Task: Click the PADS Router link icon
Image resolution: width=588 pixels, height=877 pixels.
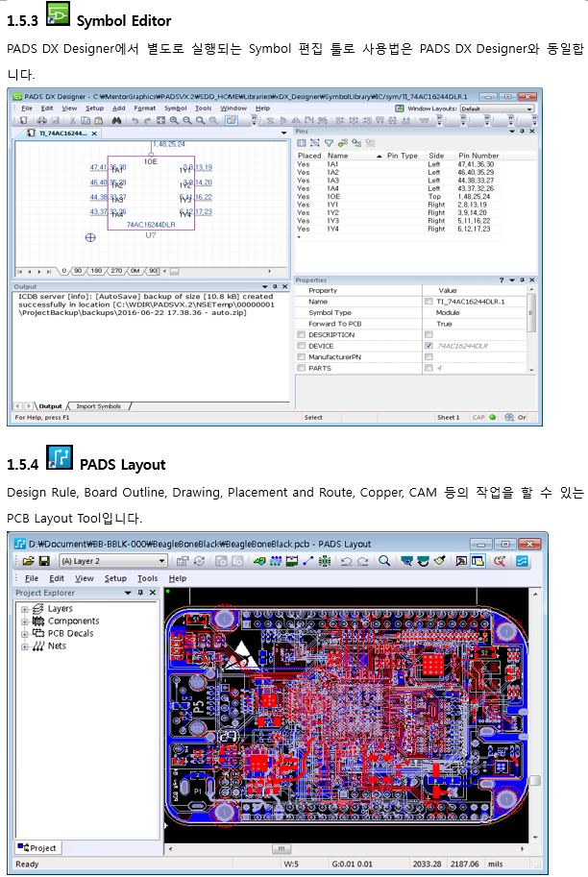Action: click(499, 561)
